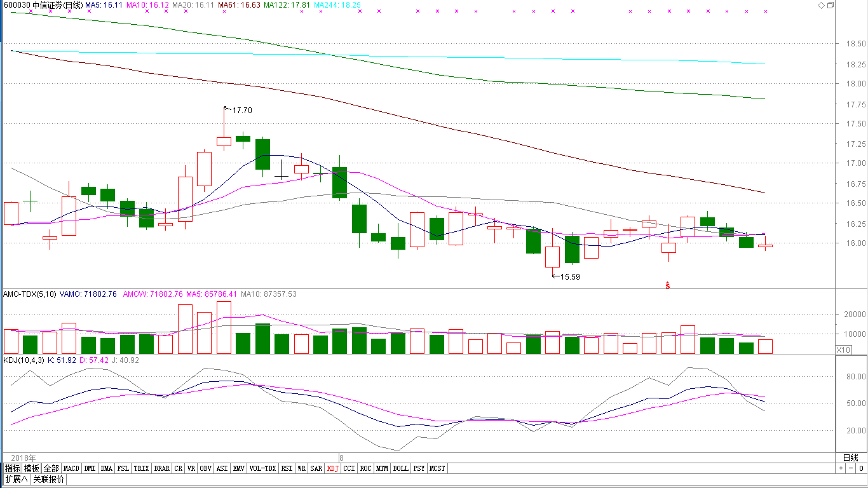Select the OBV indicator
The height and width of the screenshot is (488, 868).
pyautogui.click(x=205, y=468)
